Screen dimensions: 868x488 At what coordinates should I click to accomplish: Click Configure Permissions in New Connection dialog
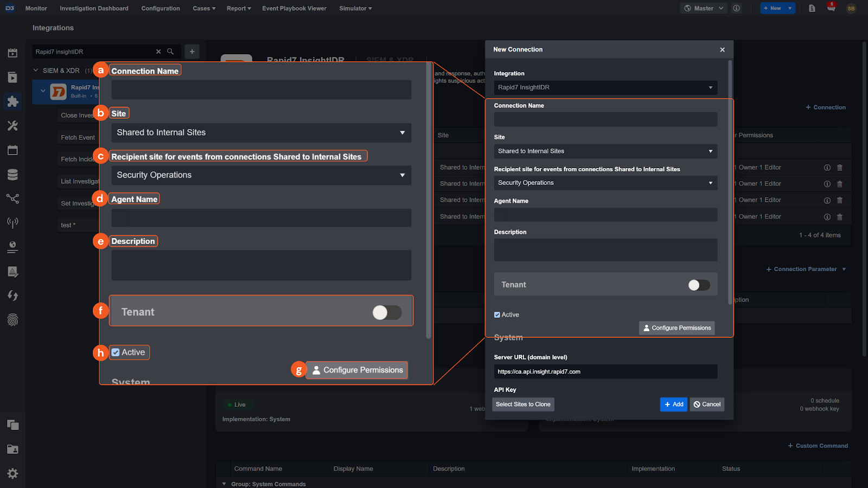click(x=677, y=328)
